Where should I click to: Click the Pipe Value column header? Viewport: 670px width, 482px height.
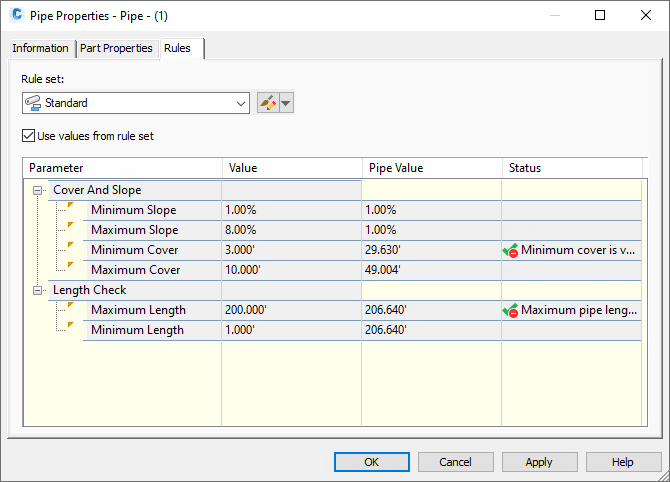pyautogui.click(x=430, y=168)
